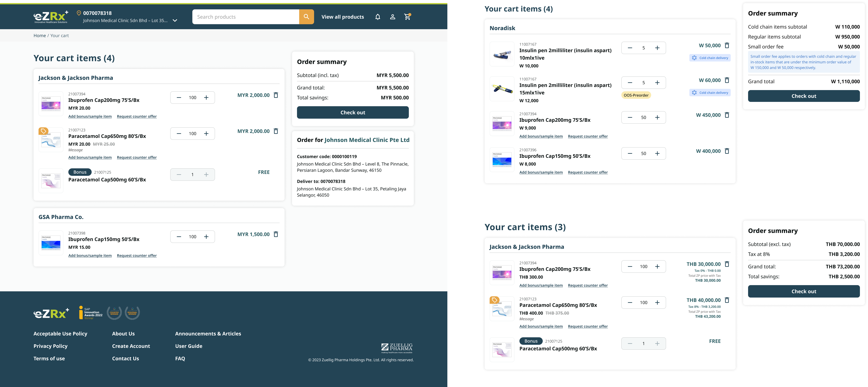
Task: Open About Us footer link
Action: point(123,334)
